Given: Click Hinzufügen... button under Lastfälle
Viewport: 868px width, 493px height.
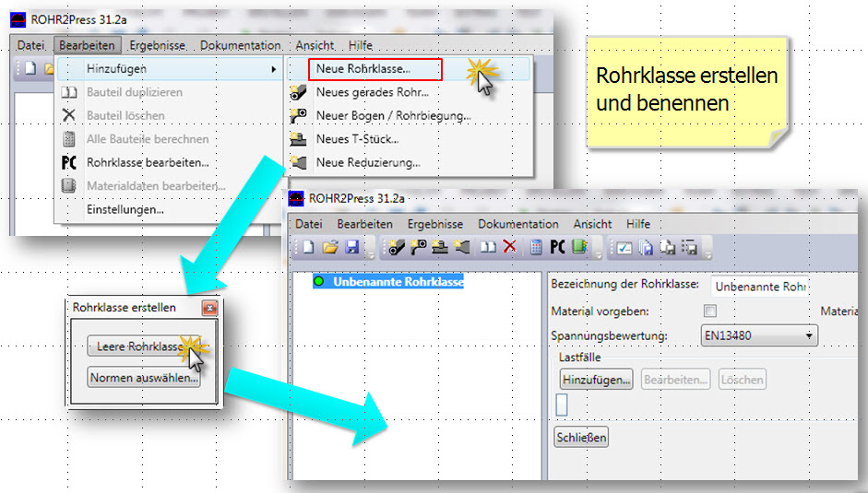Looking at the screenshot, I should coord(596,380).
